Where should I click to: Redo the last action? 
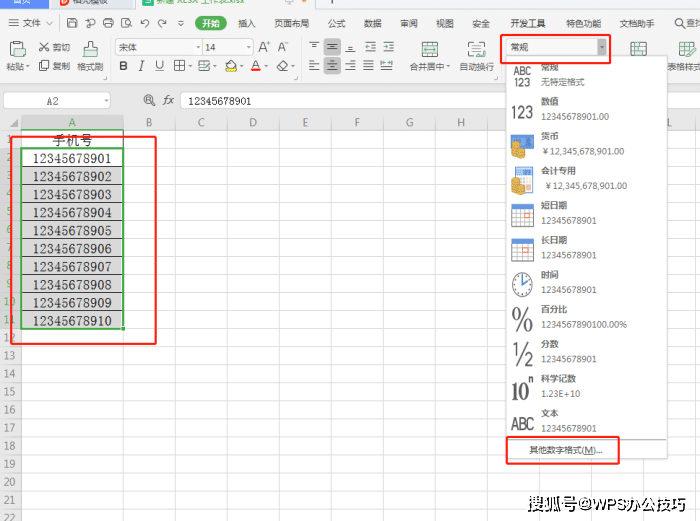162,23
